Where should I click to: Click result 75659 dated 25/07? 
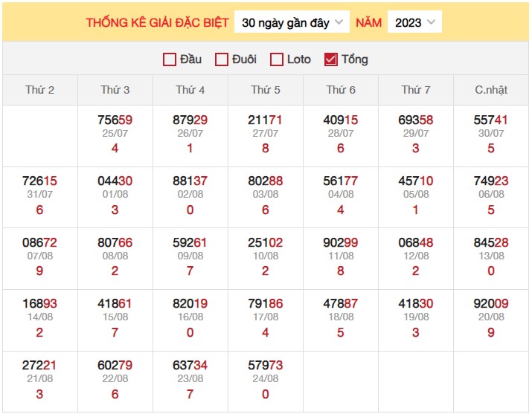point(115,120)
